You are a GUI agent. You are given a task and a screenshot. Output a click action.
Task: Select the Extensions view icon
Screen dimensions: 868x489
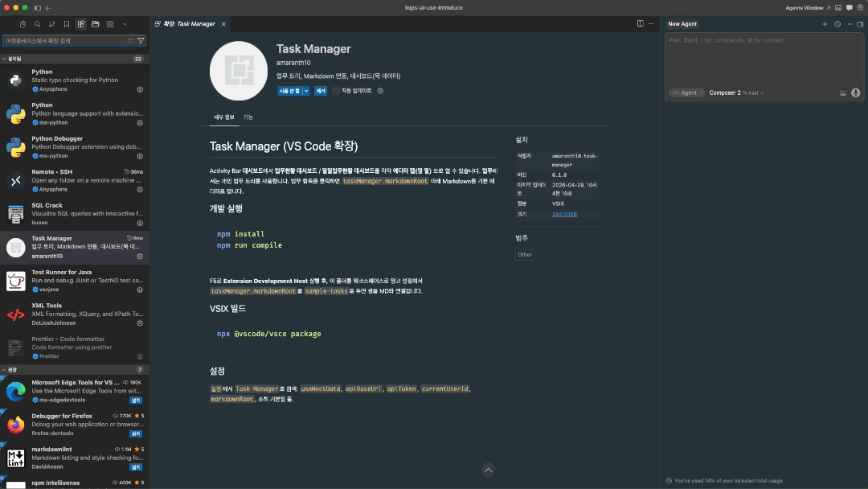pos(81,24)
